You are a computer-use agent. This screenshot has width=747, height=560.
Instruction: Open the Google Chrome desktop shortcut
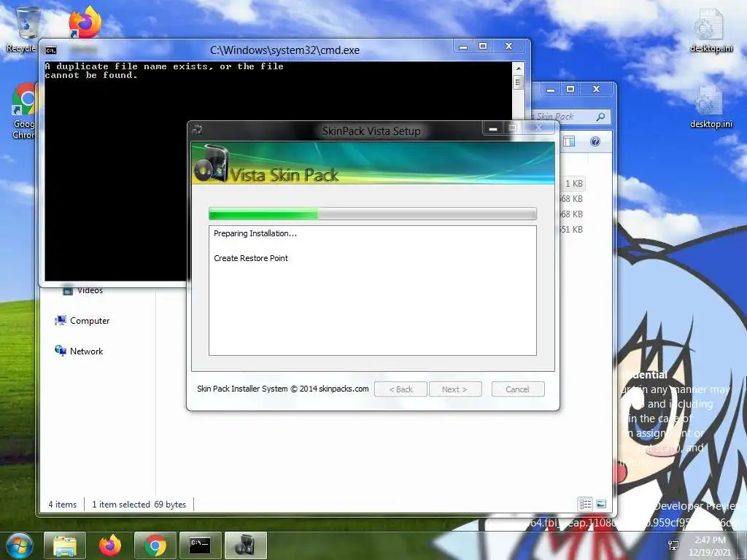click(24, 111)
